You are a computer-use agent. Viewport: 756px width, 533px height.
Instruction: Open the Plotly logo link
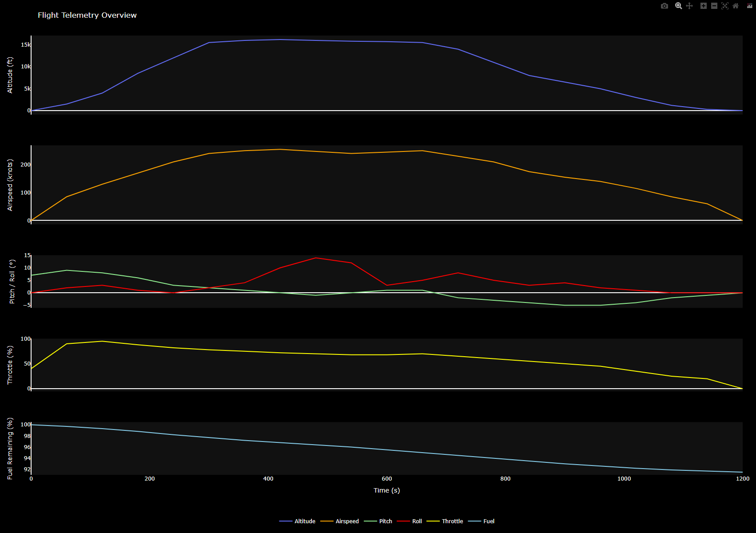coord(748,6)
